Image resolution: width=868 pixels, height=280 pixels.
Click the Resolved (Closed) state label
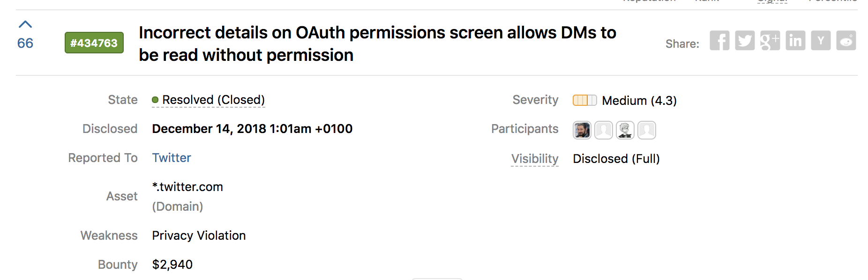(x=213, y=100)
